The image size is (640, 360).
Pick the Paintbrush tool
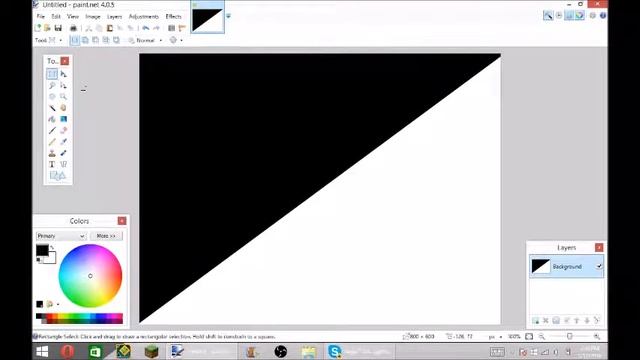(x=52, y=131)
